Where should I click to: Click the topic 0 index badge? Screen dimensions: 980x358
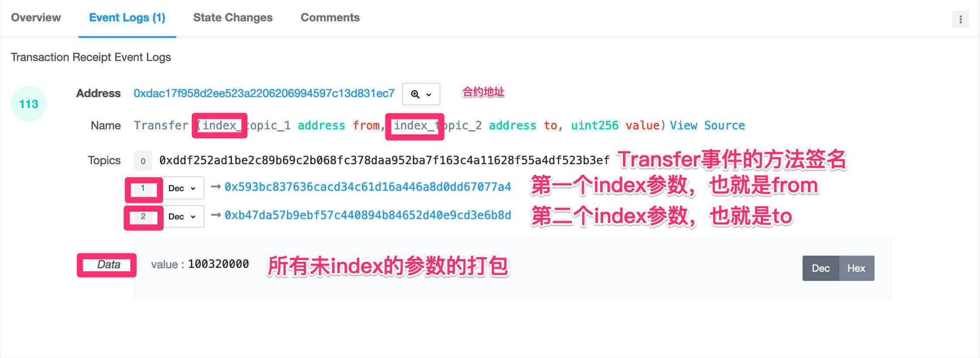click(143, 161)
